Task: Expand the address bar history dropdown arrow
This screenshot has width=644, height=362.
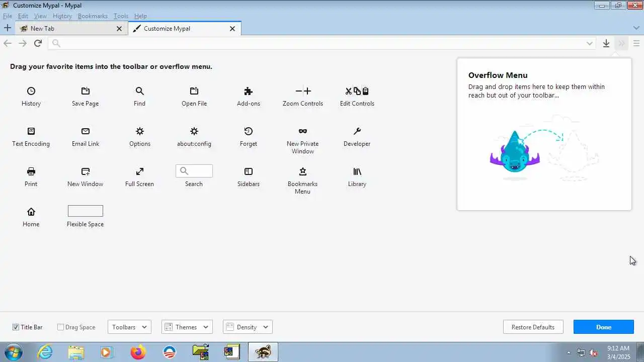Action: [590, 44]
